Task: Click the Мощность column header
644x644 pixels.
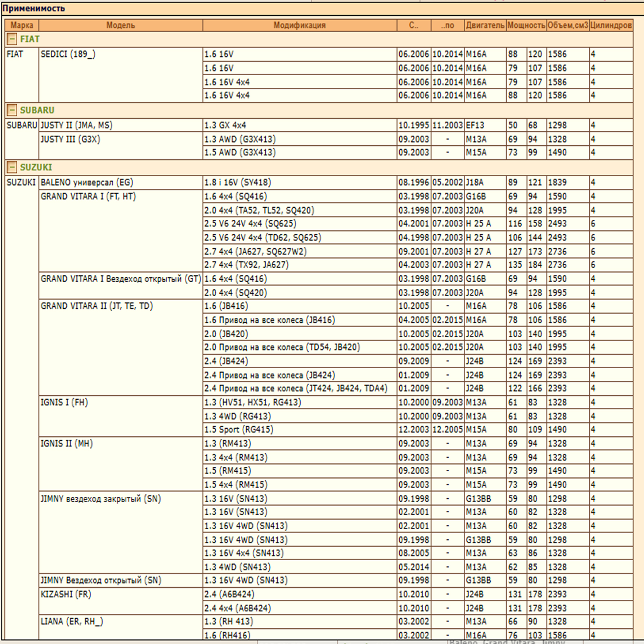Action: pos(526,25)
